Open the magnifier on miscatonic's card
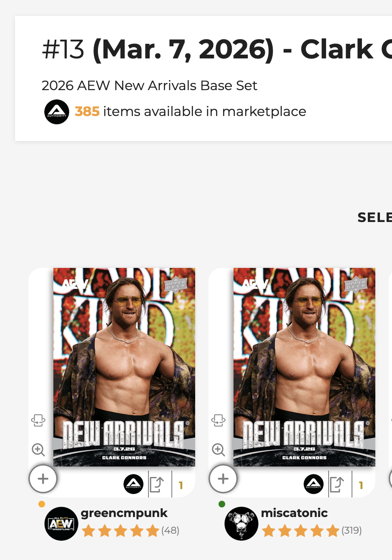This screenshot has height=560, width=392. [x=219, y=450]
